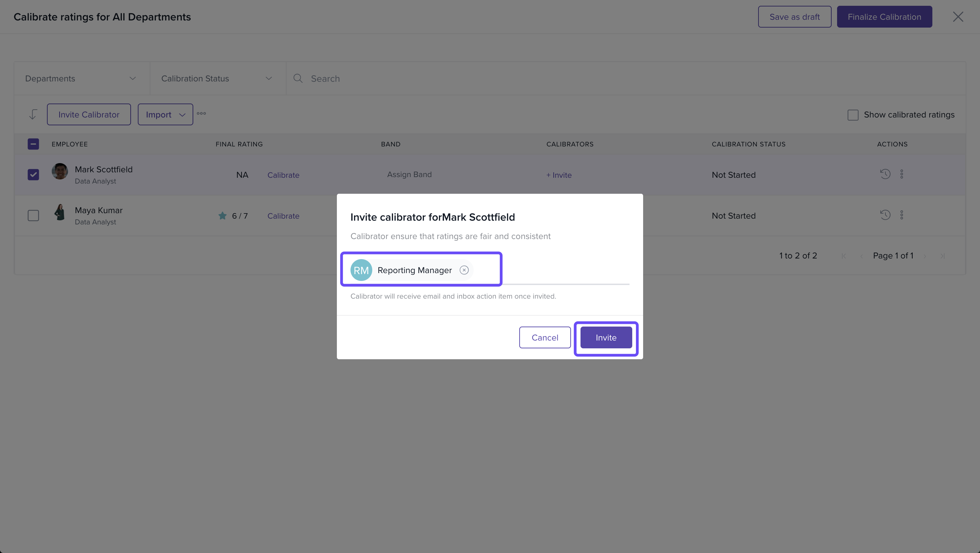This screenshot has width=980, height=553.
Task: Click Calibrate link for Maya Kumar
Action: tap(283, 216)
